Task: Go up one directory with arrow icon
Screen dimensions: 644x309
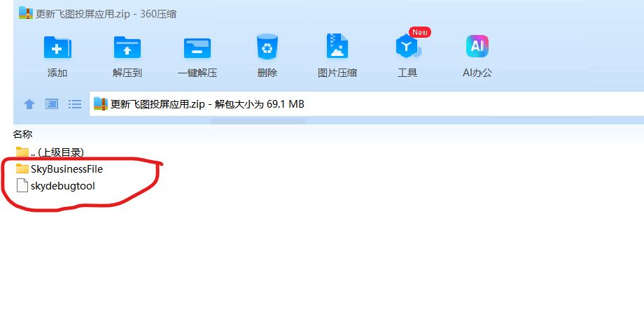Action: [29, 104]
